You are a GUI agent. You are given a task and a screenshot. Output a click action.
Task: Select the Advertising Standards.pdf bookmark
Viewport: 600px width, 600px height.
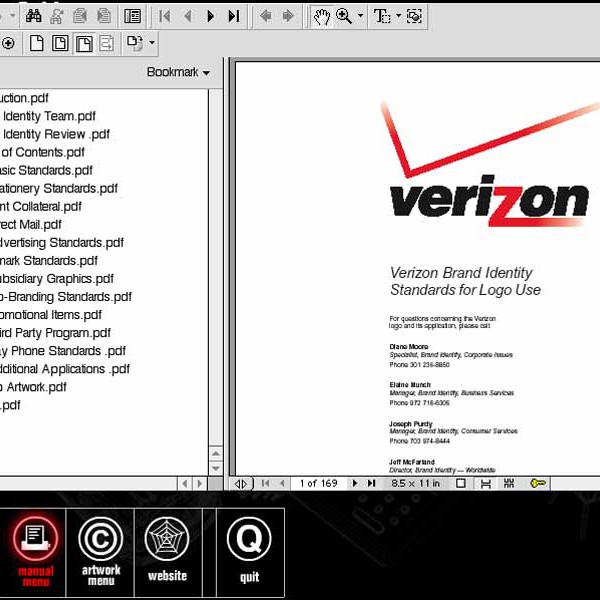(x=62, y=242)
